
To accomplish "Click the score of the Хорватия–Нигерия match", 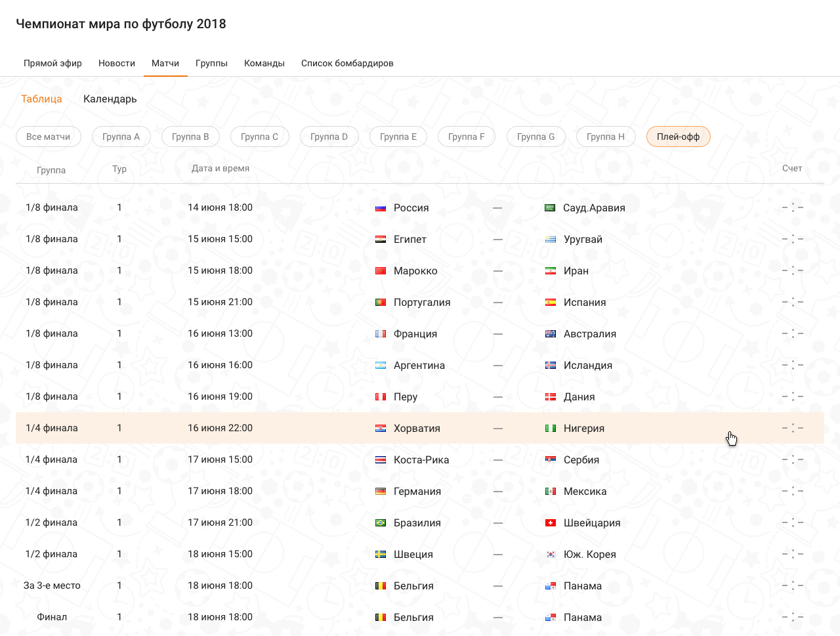I will (x=793, y=429).
